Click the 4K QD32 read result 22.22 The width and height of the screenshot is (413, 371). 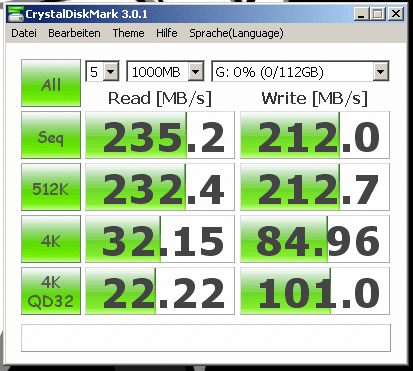coord(160,291)
